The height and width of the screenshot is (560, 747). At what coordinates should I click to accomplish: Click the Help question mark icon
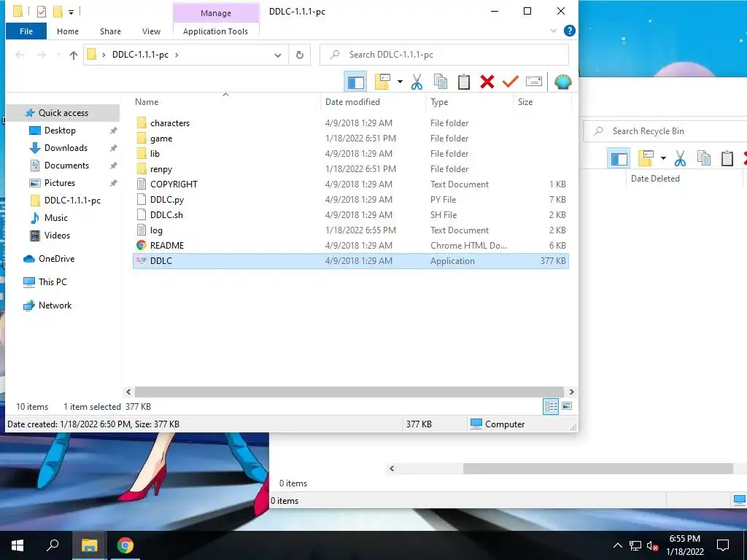569,31
